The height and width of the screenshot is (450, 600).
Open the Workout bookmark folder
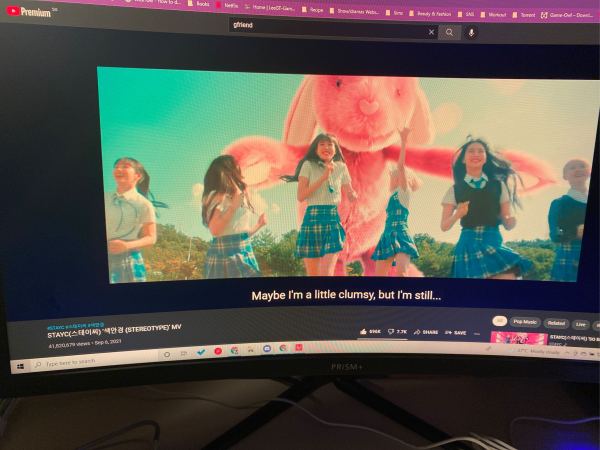494,15
